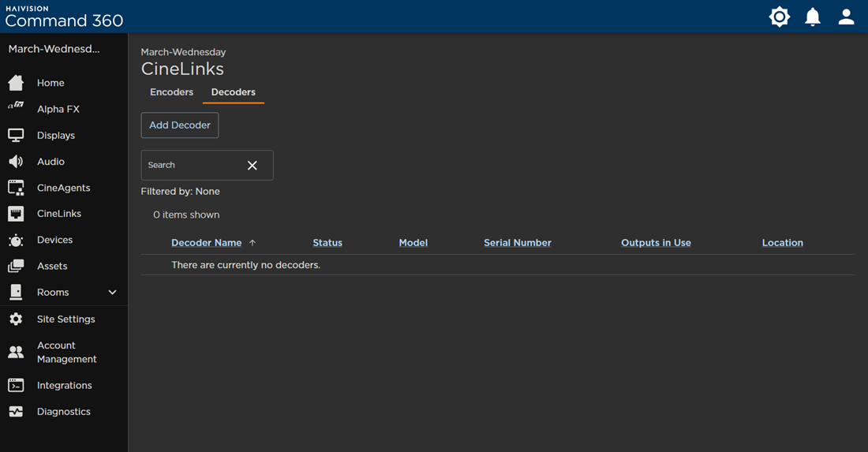Click the Home house icon
This screenshot has width=868, height=452.
(x=16, y=83)
